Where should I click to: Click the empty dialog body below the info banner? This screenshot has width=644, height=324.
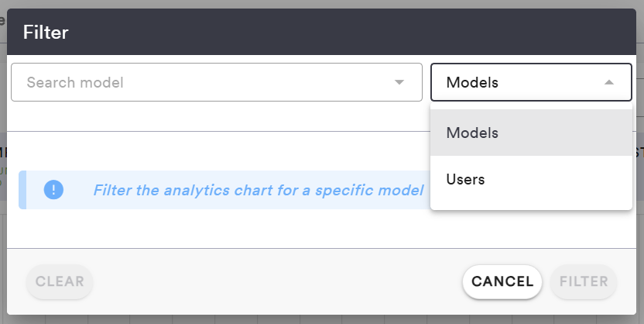232,229
